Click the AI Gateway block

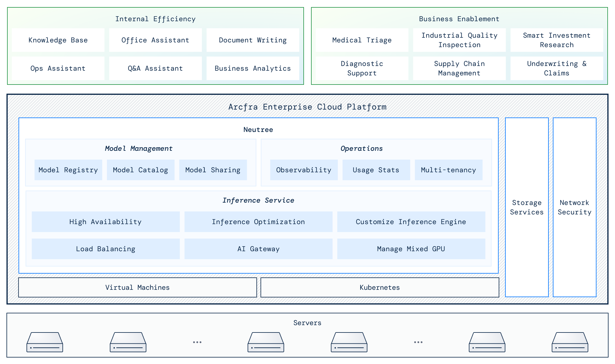(x=258, y=249)
